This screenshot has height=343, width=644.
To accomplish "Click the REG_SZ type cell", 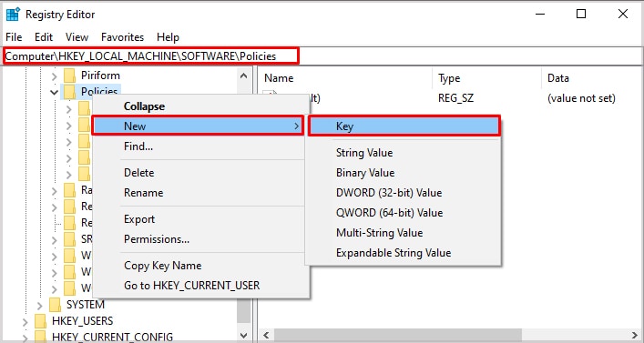I will [x=455, y=98].
